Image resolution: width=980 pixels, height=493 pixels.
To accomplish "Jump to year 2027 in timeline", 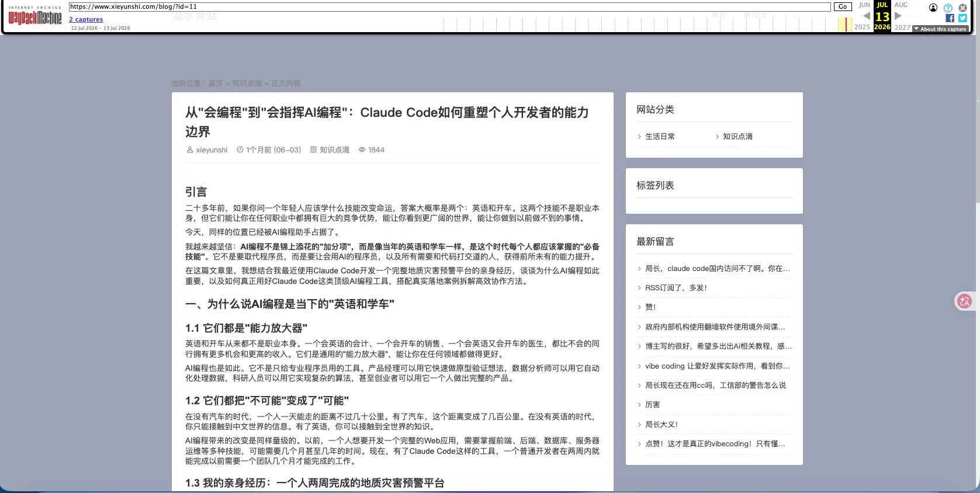I will pyautogui.click(x=902, y=27).
